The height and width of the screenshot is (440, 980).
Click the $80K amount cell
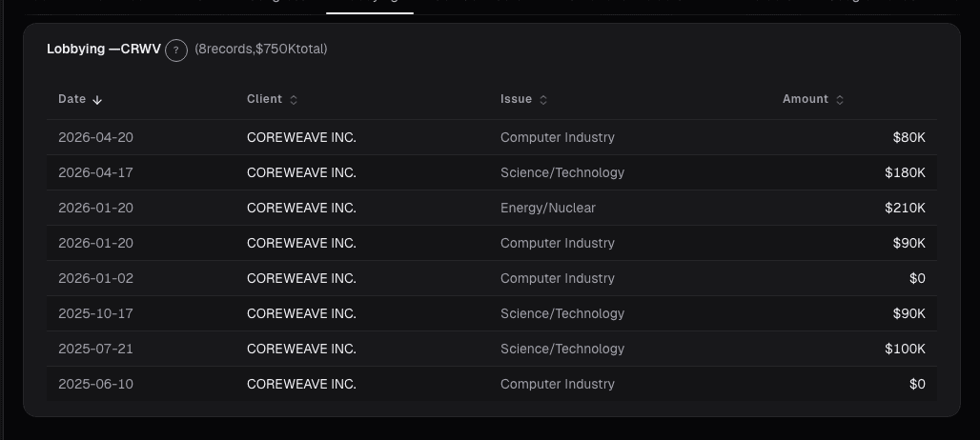(x=909, y=137)
